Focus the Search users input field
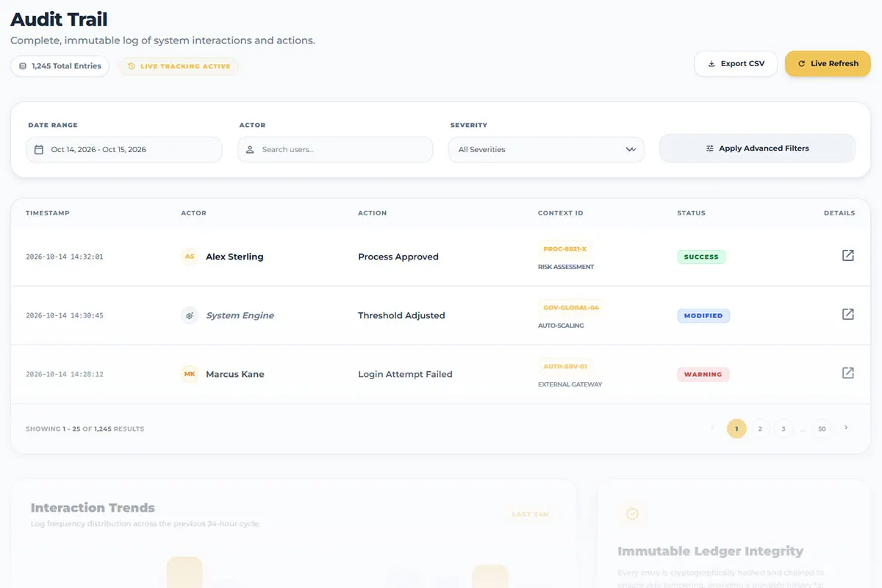Screen dimensions: 882x588 coord(335,149)
